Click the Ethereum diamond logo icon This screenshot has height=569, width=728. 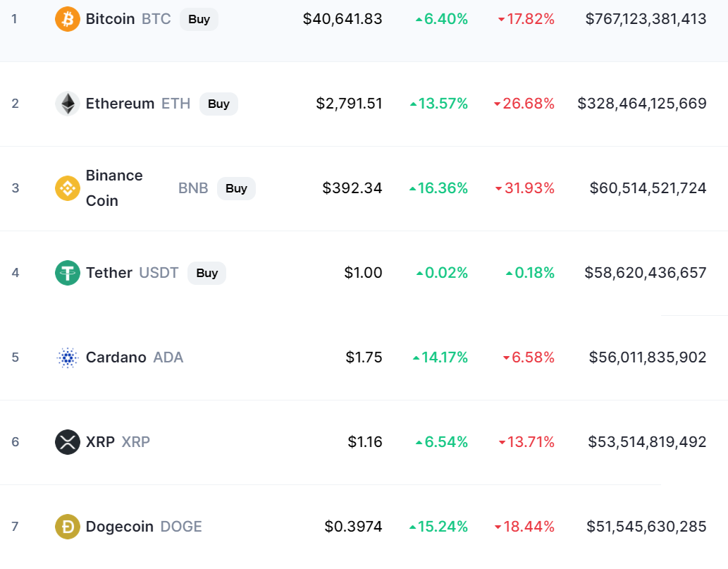(68, 104)
